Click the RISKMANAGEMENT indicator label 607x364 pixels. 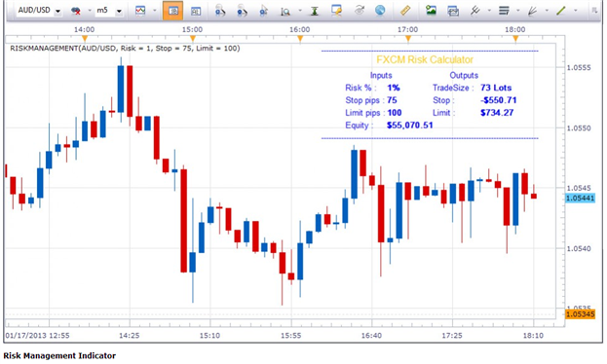coord(125,48)
